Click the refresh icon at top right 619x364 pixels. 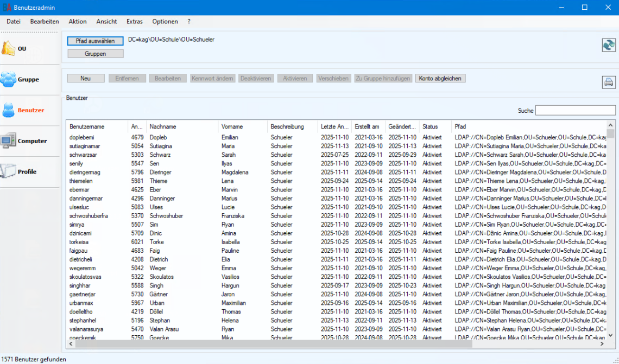(x=609, y=45)
